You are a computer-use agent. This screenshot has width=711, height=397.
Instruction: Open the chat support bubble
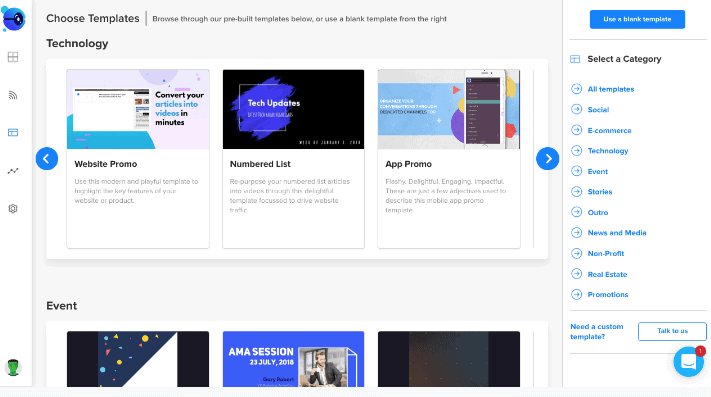[689, 362]
